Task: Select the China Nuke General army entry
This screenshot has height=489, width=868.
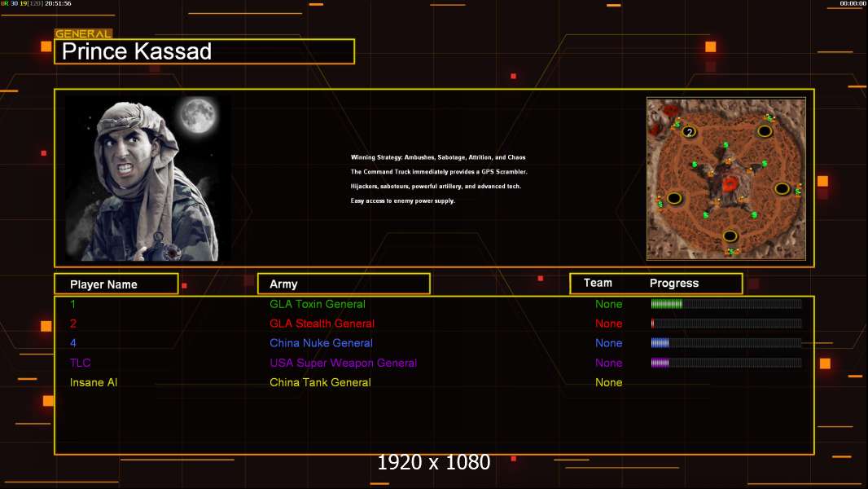Action: coord(321,343)
